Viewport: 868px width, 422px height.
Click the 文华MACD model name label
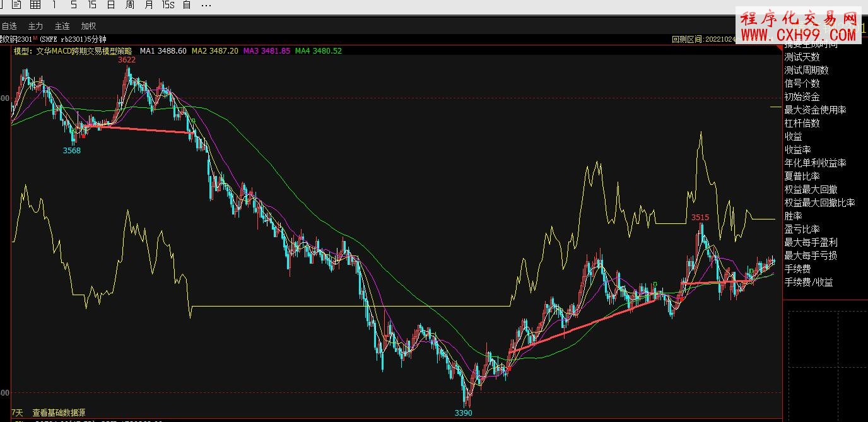pos(83,51)
